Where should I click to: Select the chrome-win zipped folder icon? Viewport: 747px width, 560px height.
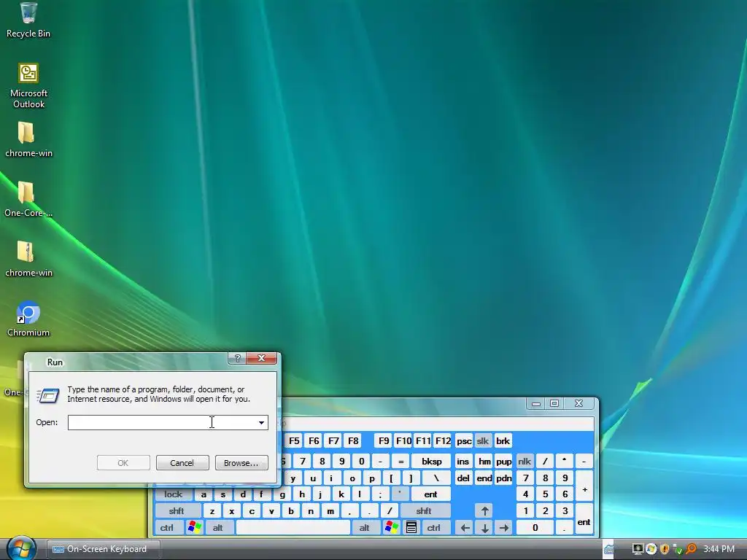(x=28, y=259)
